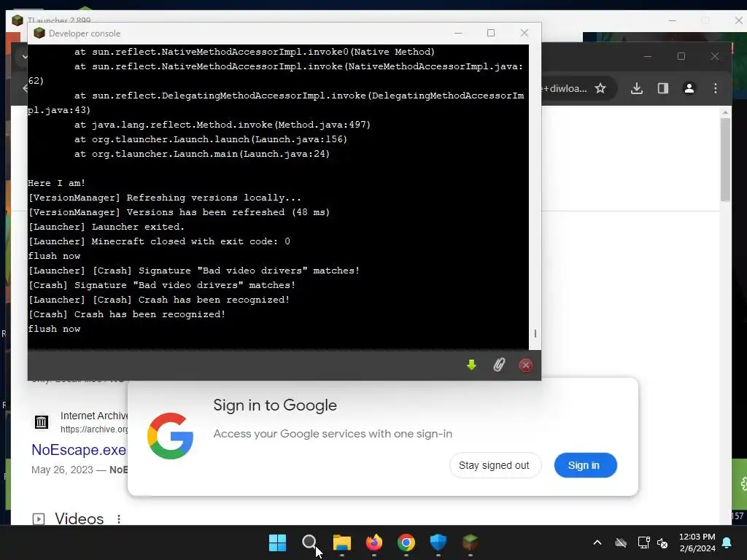The image size is (747, 560).
Task: Open Chrome three-dot menu
Action: pyautogui.click(x=716, y=88)
